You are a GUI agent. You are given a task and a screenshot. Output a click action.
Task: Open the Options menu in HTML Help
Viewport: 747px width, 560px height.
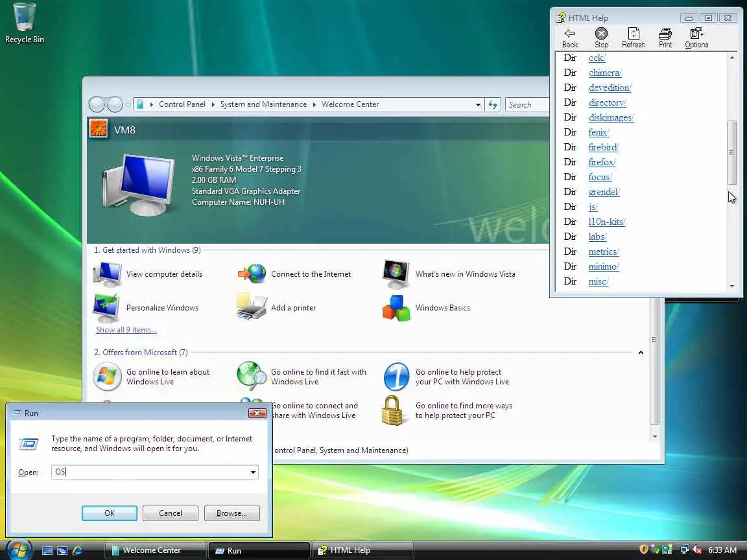click(x=696, y=38)
